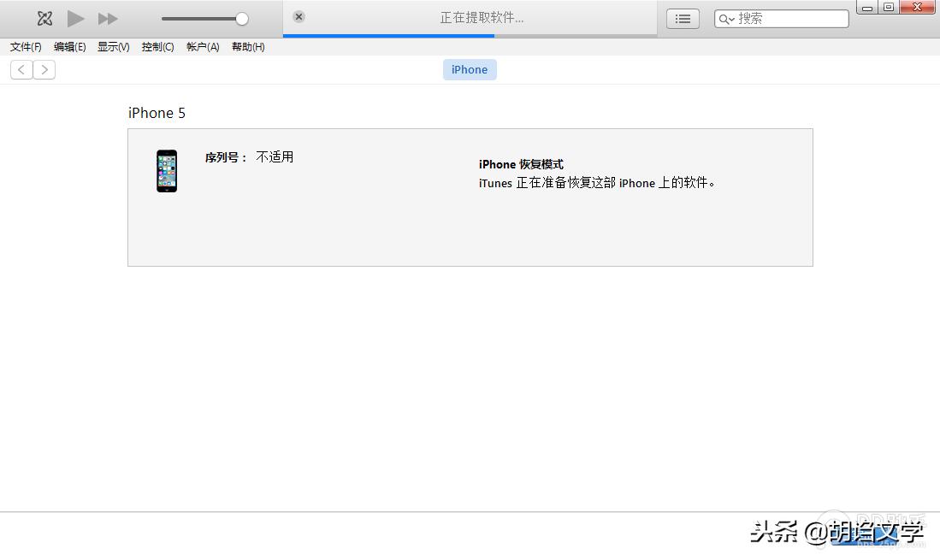The height and width of the screenshot is (560, 940).
Task: Go back with the left arrow button
Action: 21,70
